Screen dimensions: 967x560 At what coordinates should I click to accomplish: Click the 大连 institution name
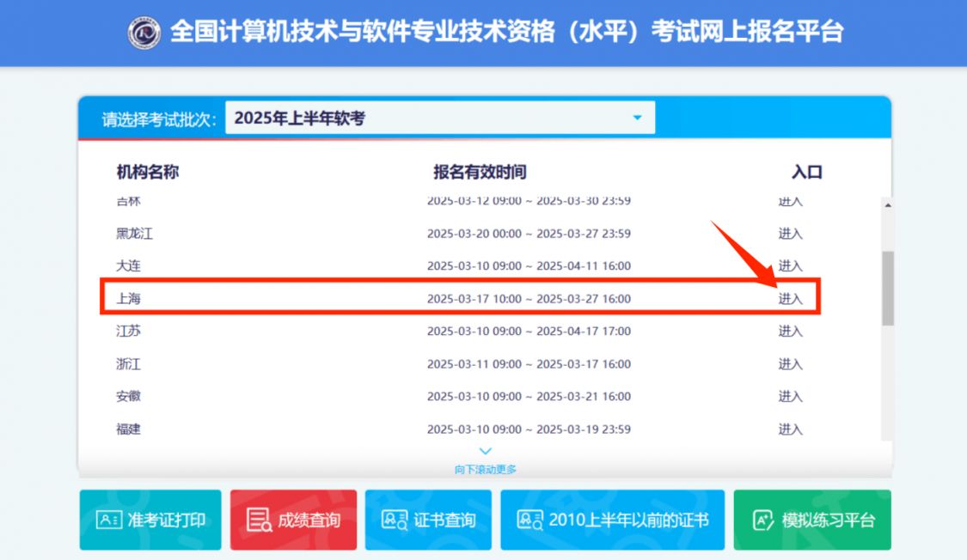128,265
